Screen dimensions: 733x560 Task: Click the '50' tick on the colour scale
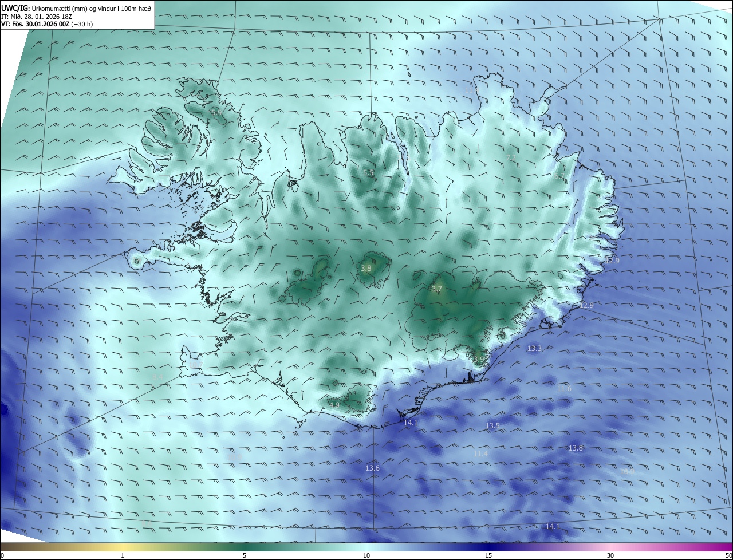pyautogui.click(x=728, y=555)
